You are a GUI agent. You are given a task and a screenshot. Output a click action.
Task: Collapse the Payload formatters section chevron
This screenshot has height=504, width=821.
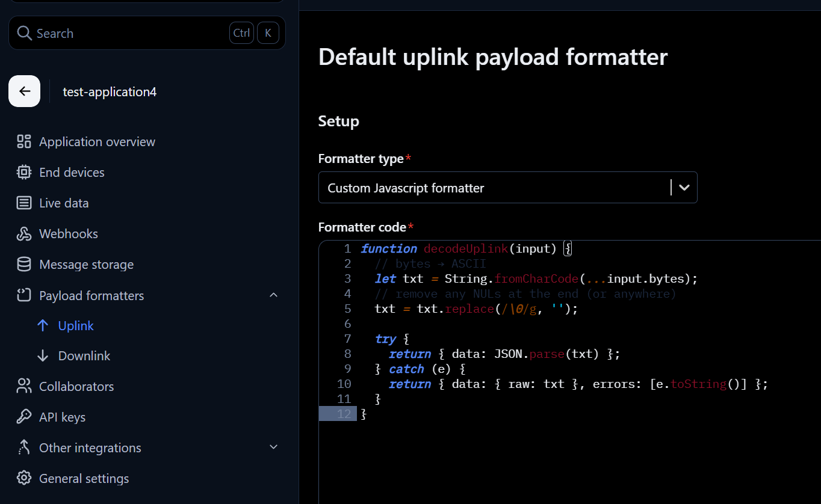click(273, 295)
